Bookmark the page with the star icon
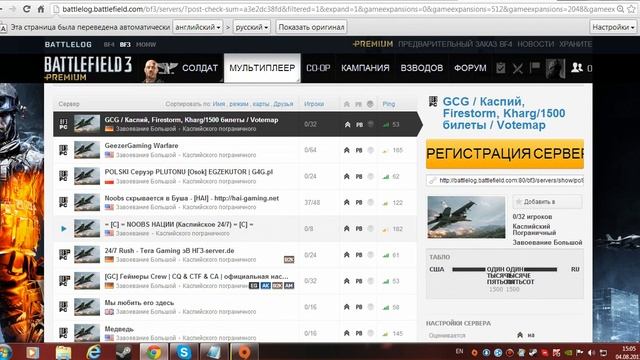This screenshot has height=360, width=640. pyautogui.click(x=631, y=9)
